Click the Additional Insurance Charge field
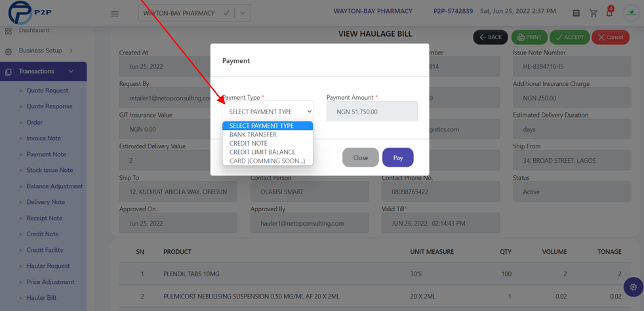644x311 pixels. click(572, 98)
